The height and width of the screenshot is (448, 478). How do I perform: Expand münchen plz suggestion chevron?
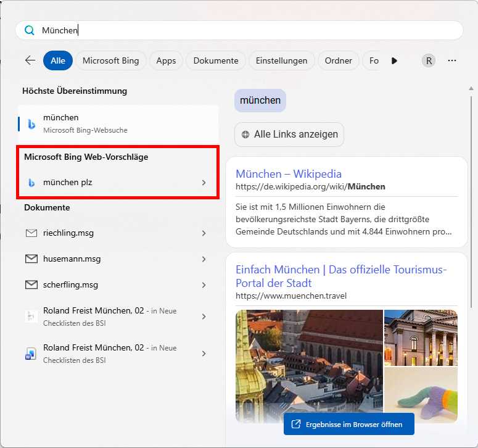[204, 183]
